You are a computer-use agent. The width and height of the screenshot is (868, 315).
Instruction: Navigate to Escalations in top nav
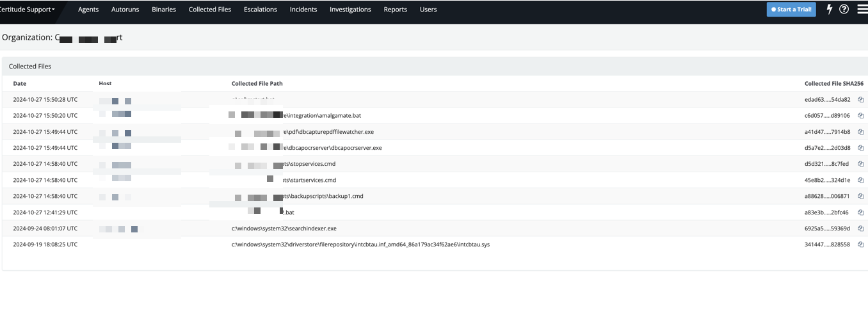click(x=261, y=10)
